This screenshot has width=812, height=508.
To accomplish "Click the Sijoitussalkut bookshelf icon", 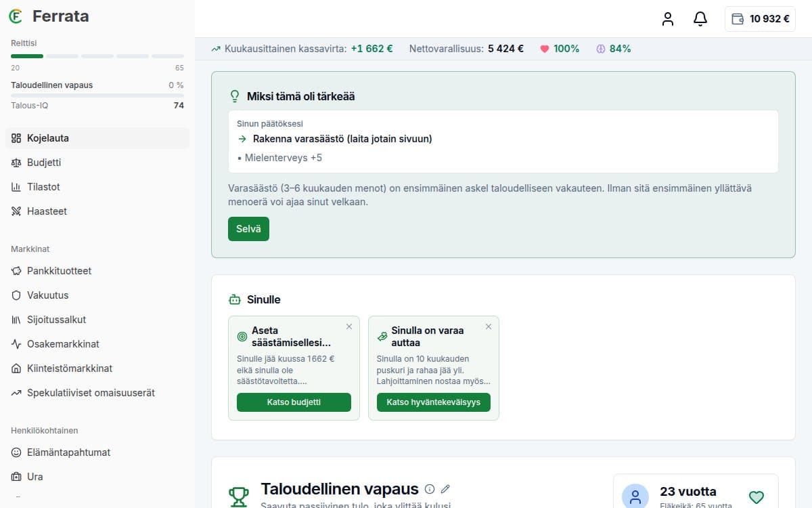I will coord(16,320).
